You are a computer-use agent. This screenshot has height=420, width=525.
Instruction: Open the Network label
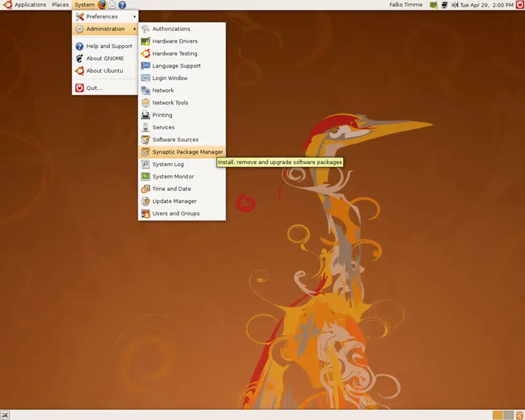pos(163,91)
